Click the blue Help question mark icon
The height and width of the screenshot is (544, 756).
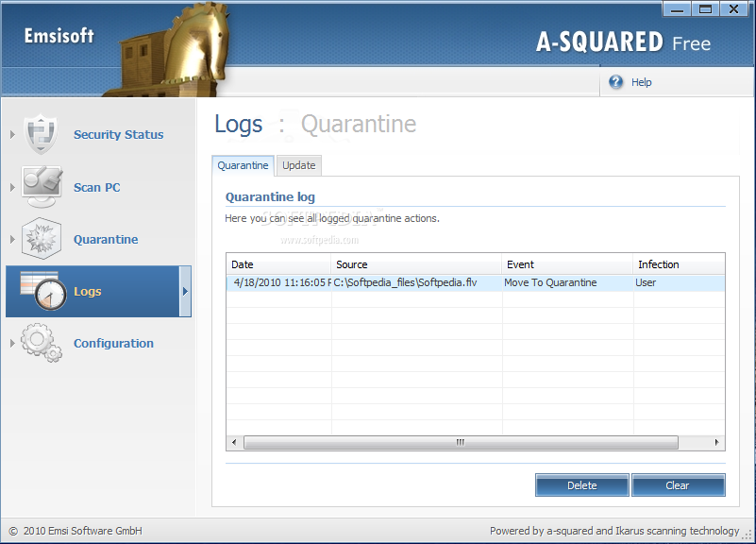pyautogui.click(x=615, y=82)
